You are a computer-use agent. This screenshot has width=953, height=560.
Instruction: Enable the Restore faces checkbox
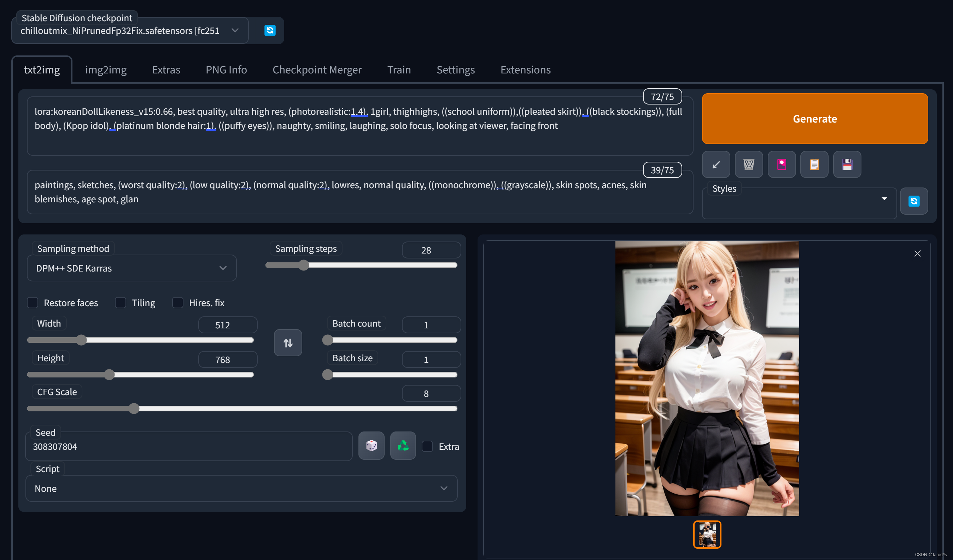33,302
